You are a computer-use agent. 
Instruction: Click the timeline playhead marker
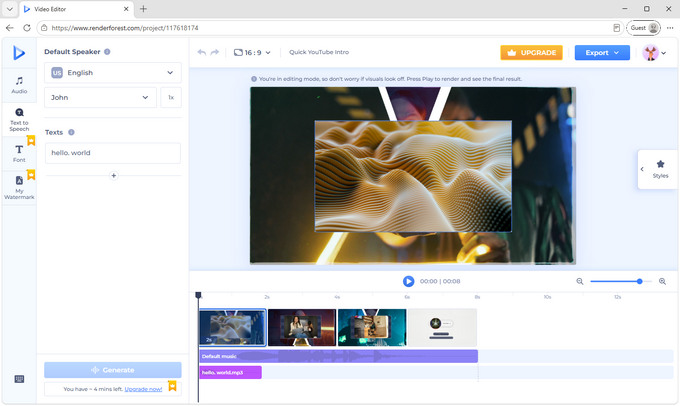point(198,295)
